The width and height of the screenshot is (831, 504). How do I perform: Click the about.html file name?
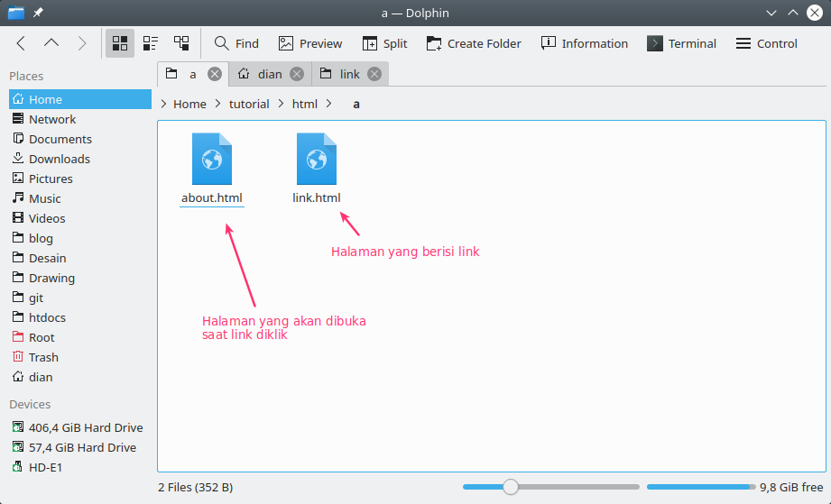[x=212, y=198]
